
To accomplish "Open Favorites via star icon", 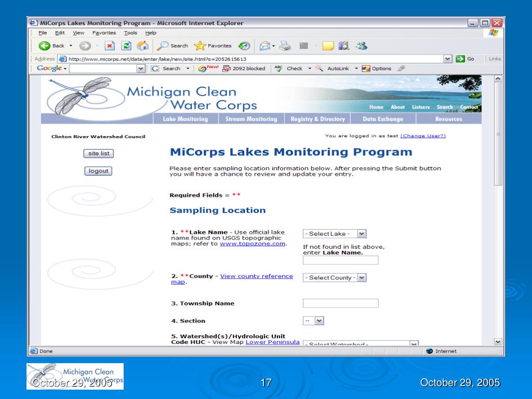I will pyautogui.click(x=200, y=46).
